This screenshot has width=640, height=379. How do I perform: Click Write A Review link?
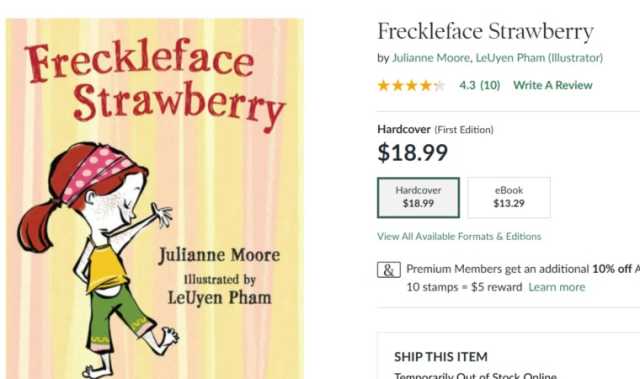tap(553, 85)
